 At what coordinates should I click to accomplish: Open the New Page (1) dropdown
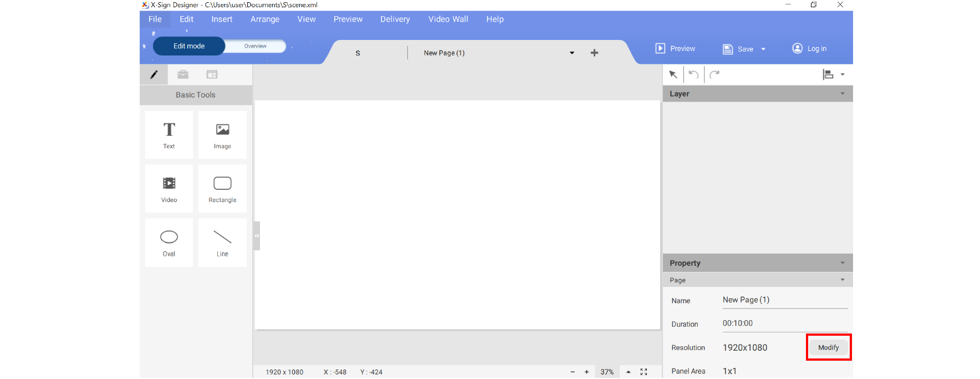(x=572, y=53)
